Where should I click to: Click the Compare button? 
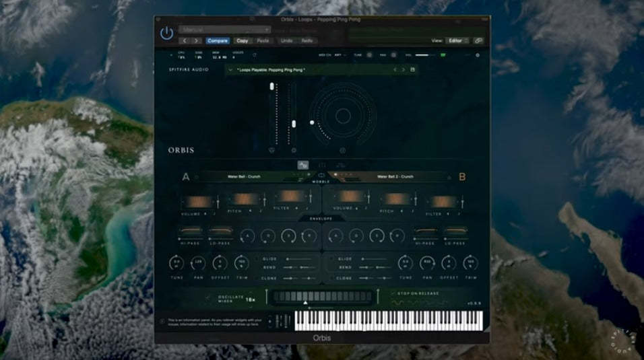click(217, 40)
